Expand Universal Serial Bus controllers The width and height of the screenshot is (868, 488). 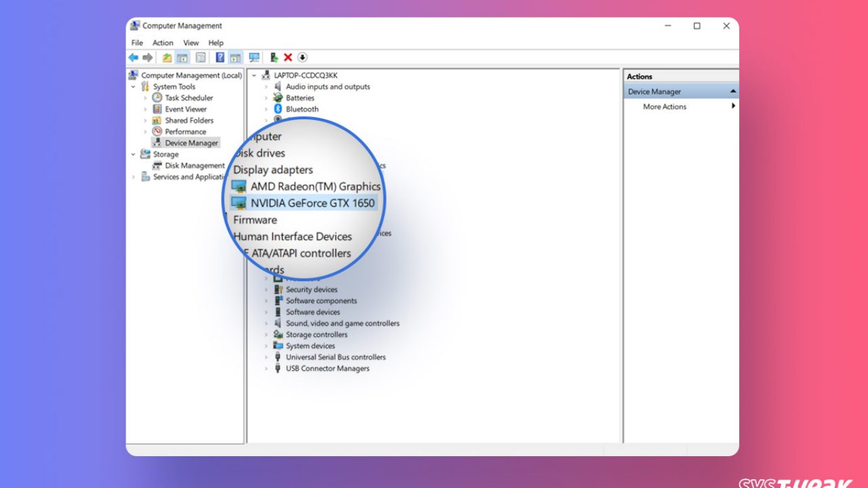[x=267, y=357]
